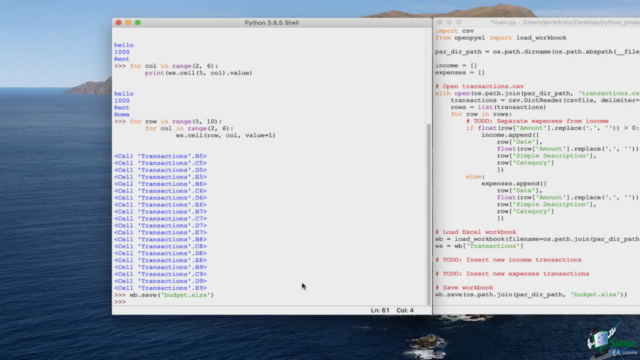Click the <Cell 'Transactions'.D7> output line
Screen dimensions: 640x360
160,225
